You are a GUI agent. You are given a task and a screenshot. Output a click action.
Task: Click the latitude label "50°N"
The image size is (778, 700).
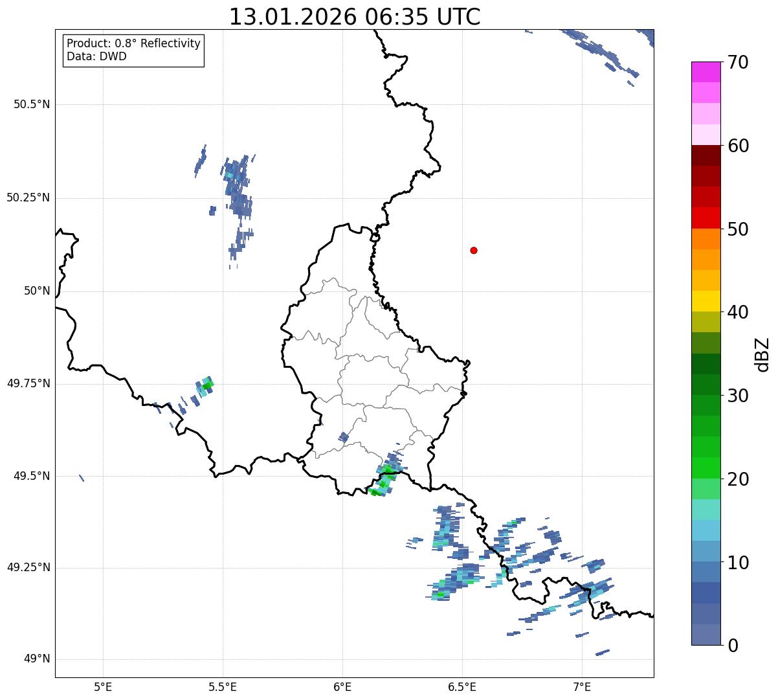[x=37, y=291]
